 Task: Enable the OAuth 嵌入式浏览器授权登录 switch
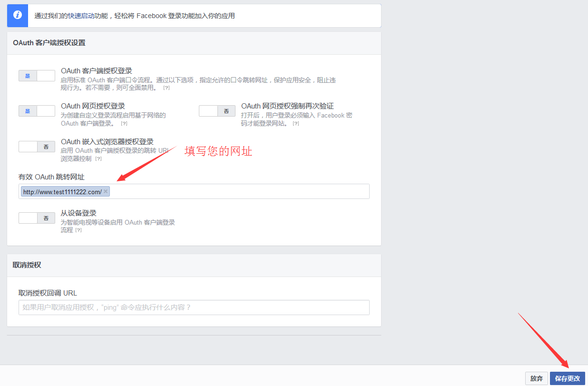[37, 147]
